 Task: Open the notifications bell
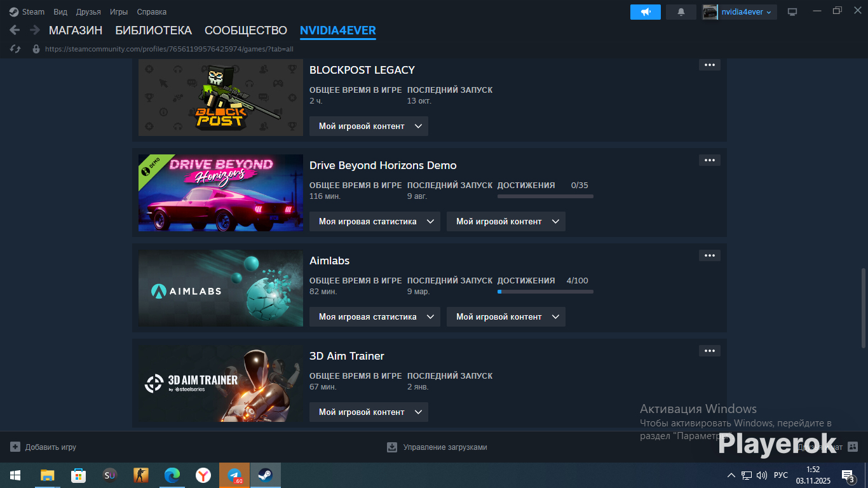click(681, 12)
